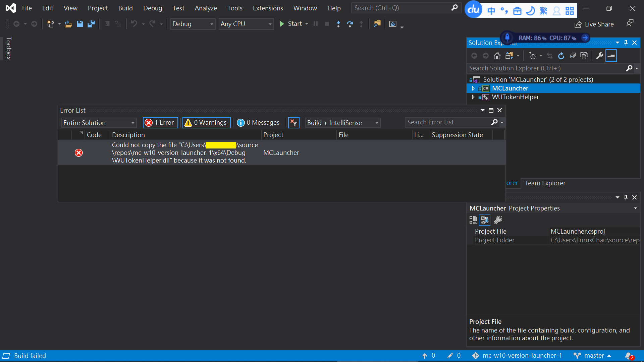The height and width of the screenshot is (362, 644).
Task: Toggle the 1 Error filter
Action: [x=160, y=122]
